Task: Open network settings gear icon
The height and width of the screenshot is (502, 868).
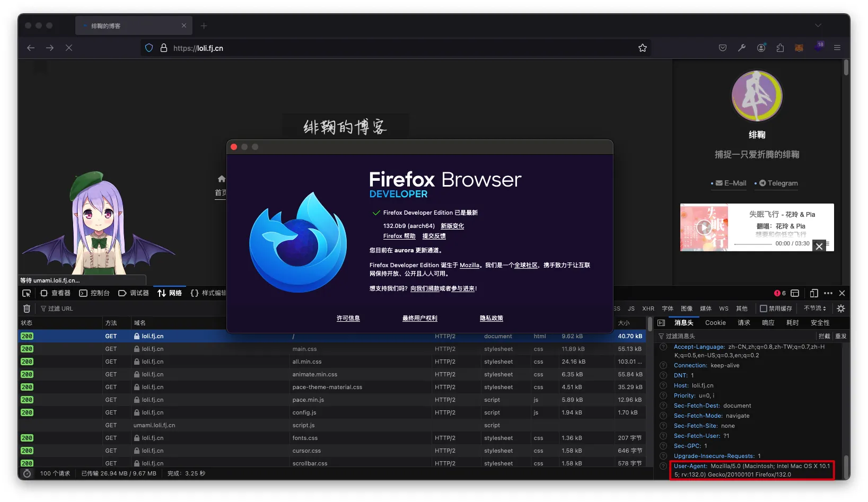Action: (841, 309)
